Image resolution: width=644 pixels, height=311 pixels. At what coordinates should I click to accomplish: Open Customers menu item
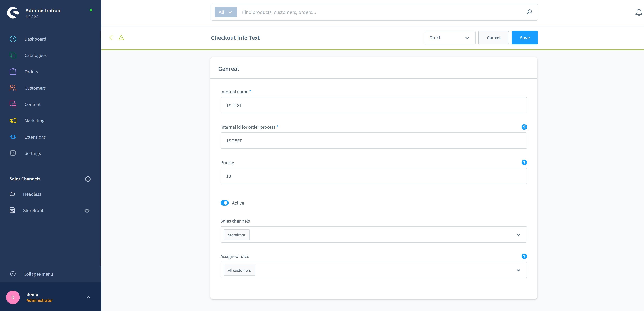[x=35, y=88]
